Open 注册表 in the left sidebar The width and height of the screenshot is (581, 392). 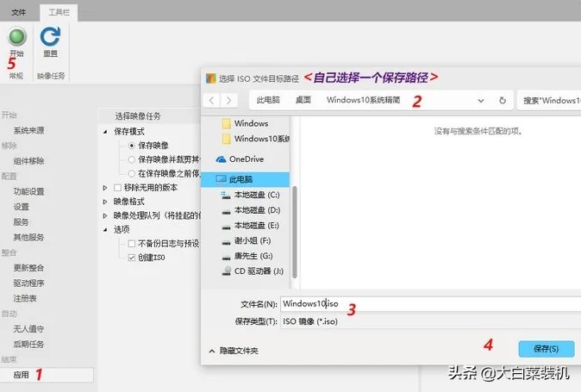pyautogui.click(x=25, y=298)
